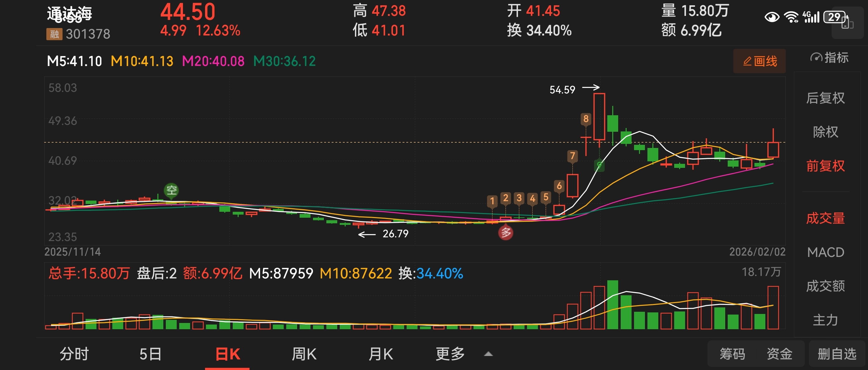868x370 pixels.
Task: Tap the screen rotation icon at top right
Action: click(x=847, y=24)
